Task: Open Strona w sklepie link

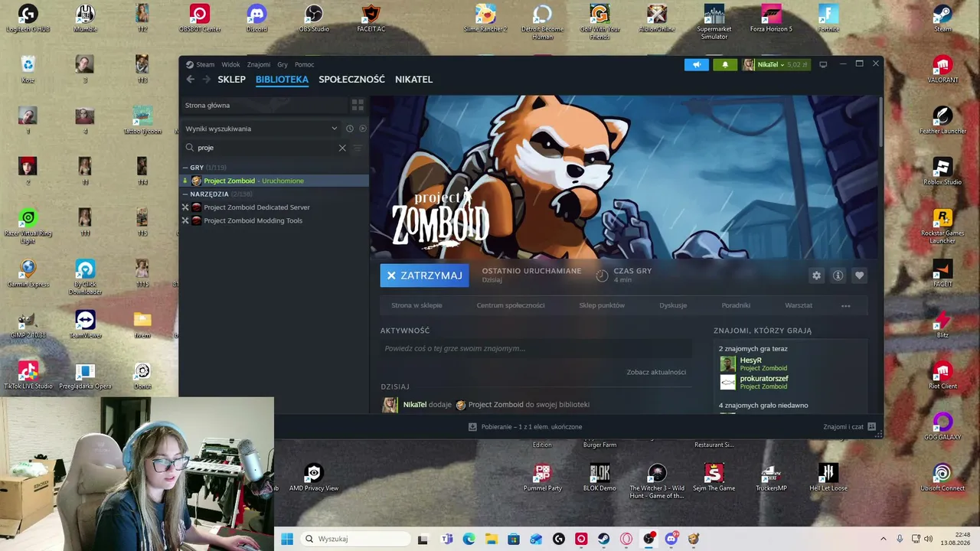Action: (x=416, y=305)
